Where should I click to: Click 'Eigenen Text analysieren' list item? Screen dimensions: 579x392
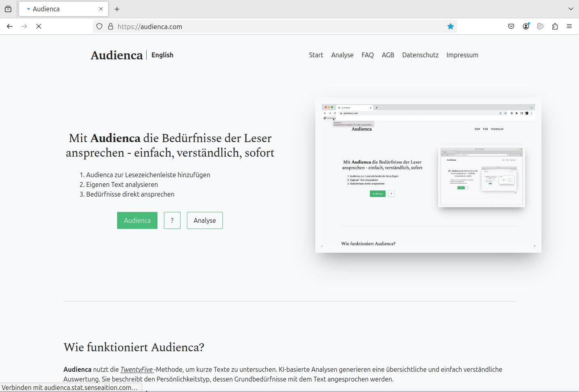(122, 184)
